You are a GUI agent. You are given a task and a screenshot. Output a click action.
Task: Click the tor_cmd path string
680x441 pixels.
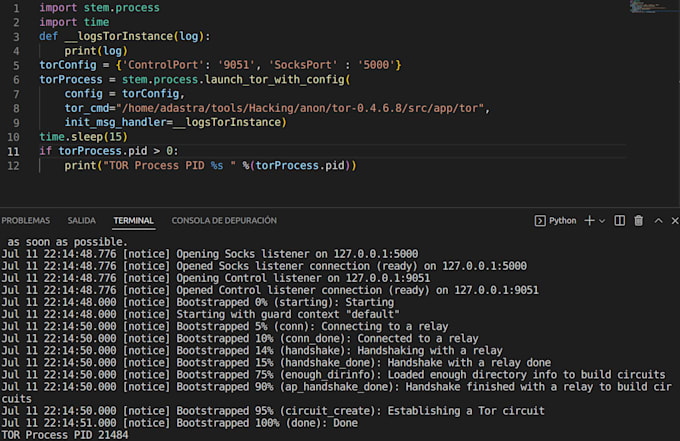[x=300, y=108]
